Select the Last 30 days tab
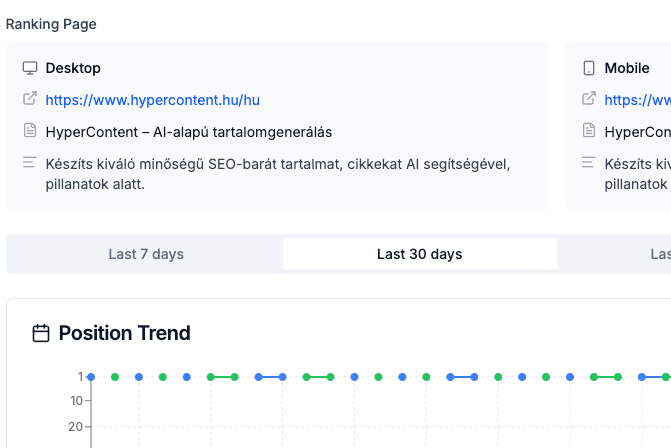This screenshot has height=448, width=671. pyautogui.click(x=419, y=254)
